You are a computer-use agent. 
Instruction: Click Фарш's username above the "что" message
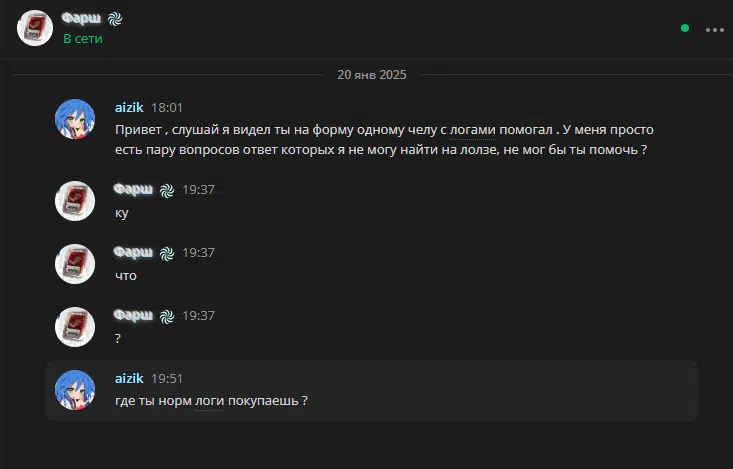(133, 252)
